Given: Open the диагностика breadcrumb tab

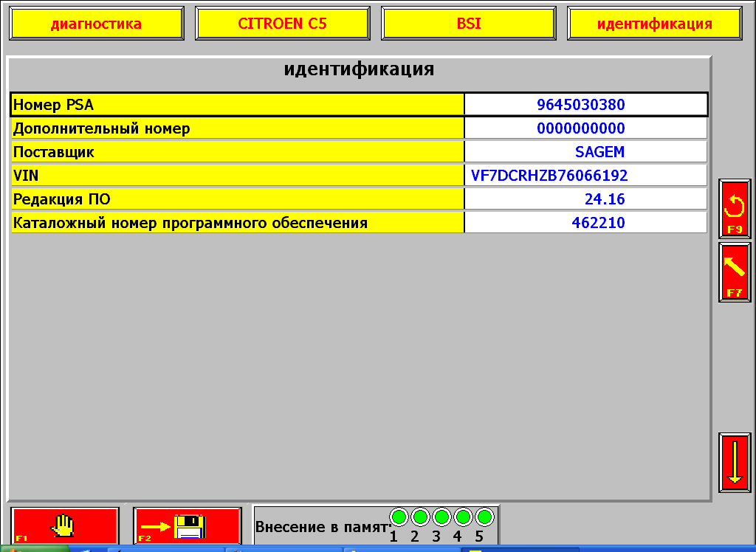Looking at the screenshot, I should (97, 23).
